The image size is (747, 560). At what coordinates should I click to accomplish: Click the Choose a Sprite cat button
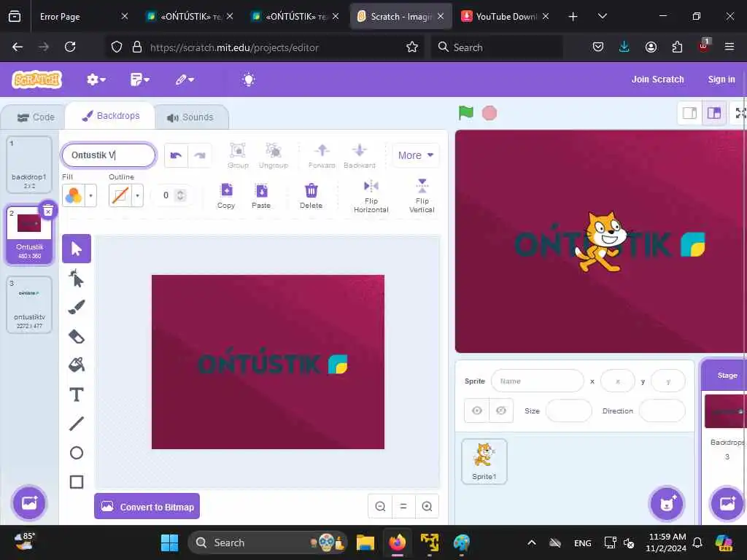[667, 503]
